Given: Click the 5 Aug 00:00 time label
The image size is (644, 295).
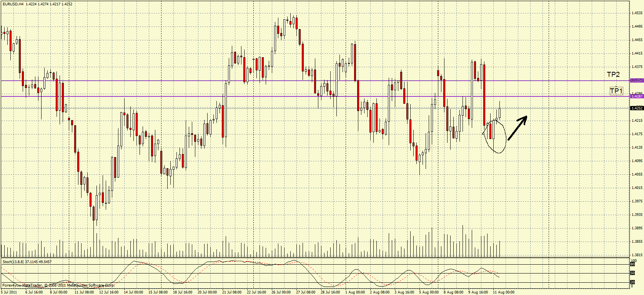Looking at the screenshot, I should [x=429, y=292].
